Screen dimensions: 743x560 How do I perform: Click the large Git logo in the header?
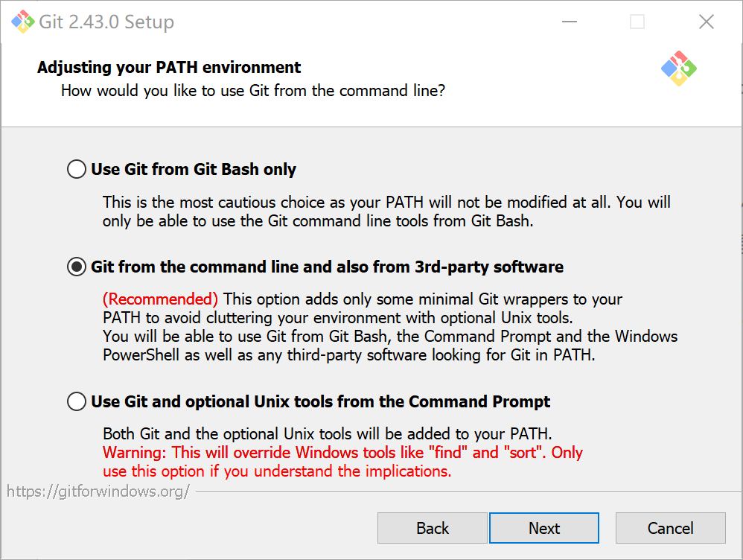678,69
